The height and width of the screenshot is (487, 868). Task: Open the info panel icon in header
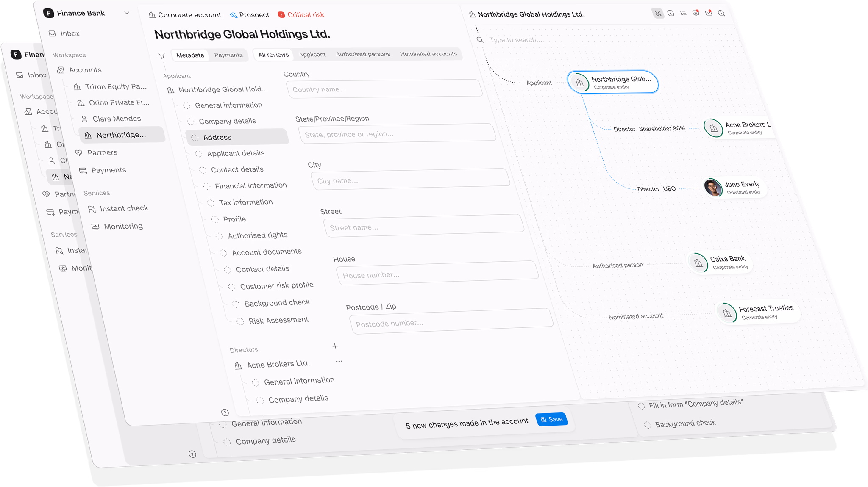pyautogui.click(x=670, y=13)
